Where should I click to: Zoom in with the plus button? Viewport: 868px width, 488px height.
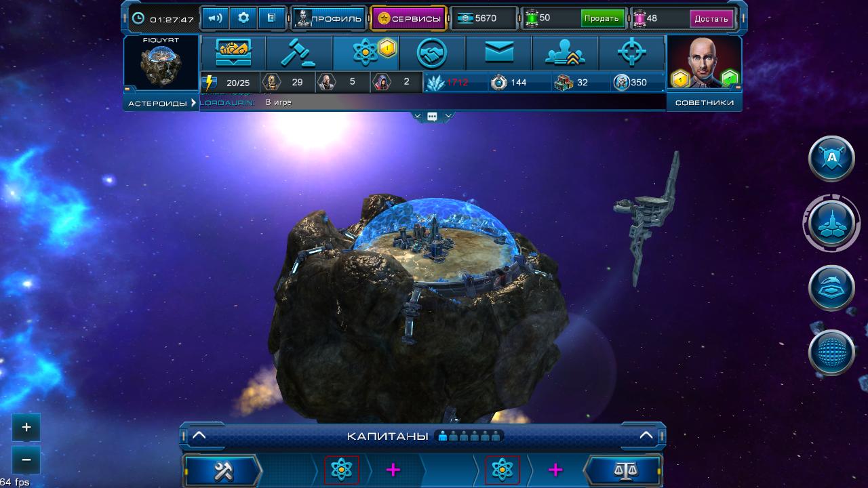point(26,428)
